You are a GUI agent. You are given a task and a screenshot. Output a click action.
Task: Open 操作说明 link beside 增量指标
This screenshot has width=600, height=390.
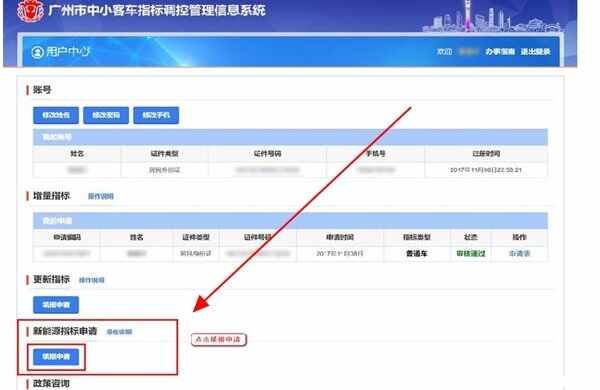click(101, 196)
